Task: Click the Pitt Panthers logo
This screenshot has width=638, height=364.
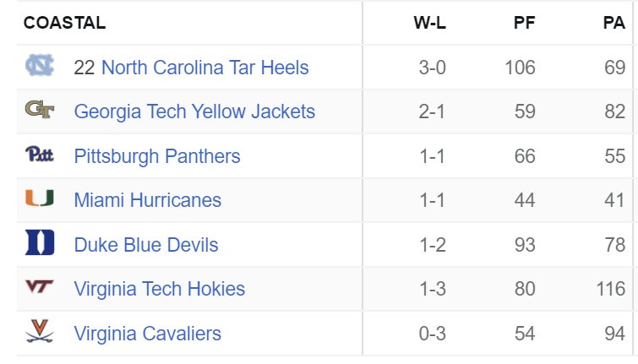Action: 40,155
